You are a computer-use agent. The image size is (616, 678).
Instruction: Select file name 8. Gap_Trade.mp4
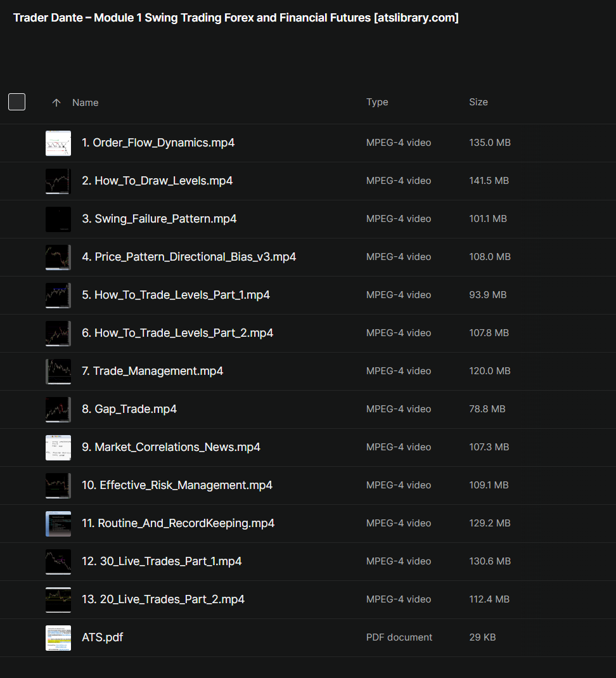(x=129, y=409)
